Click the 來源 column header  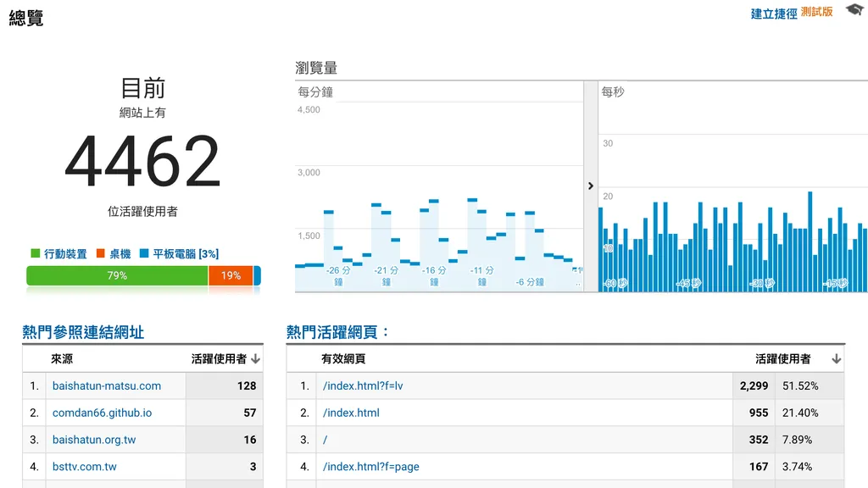62,359
